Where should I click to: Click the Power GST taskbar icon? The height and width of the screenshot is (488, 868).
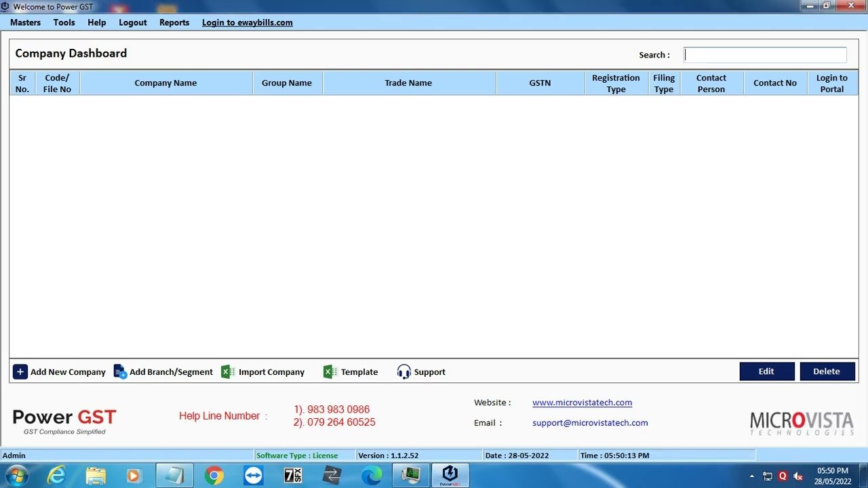(x=450, y=476)
